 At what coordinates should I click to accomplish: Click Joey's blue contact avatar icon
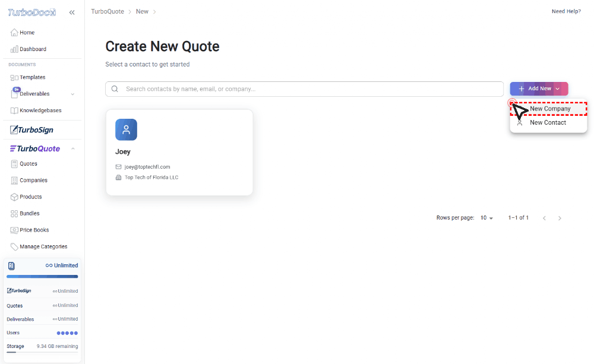[126, 130]
